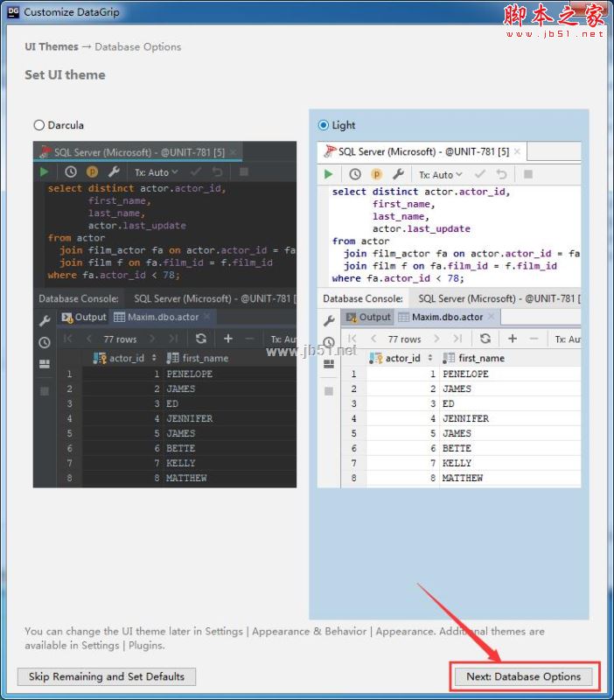The image size is (614, 700).
Task: Click rollback arrow icon in Darcula preview
Action: click(217, 171)
